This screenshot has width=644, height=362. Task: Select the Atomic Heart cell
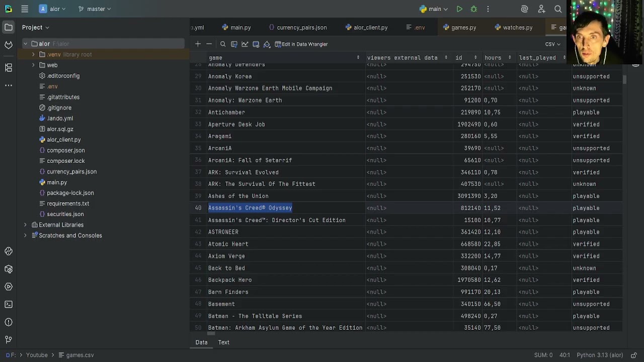[x=286, y=244]
